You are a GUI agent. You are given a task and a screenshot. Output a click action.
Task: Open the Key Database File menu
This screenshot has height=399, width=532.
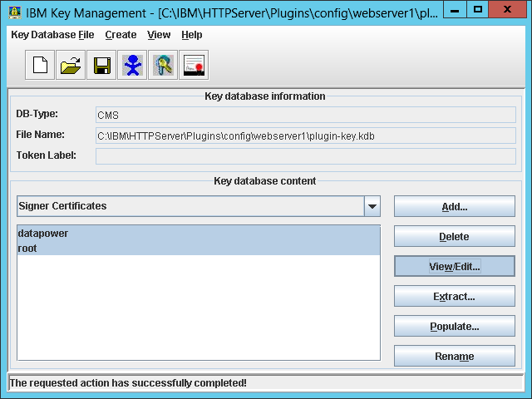coord(52,35)
